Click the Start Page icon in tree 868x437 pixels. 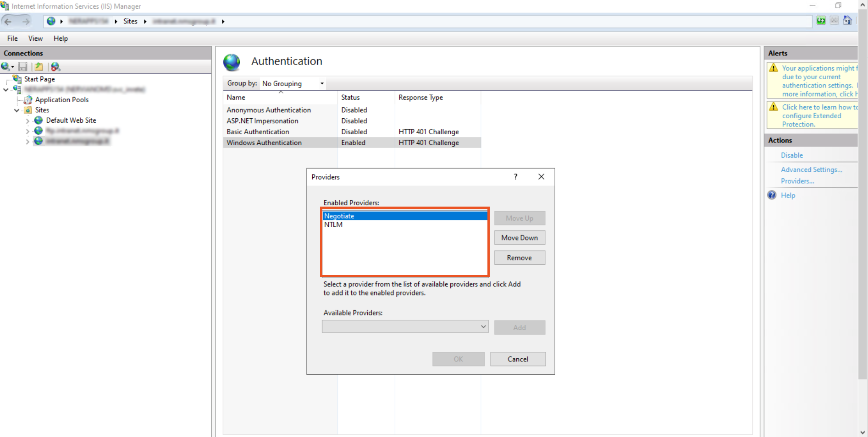[17, 79]
